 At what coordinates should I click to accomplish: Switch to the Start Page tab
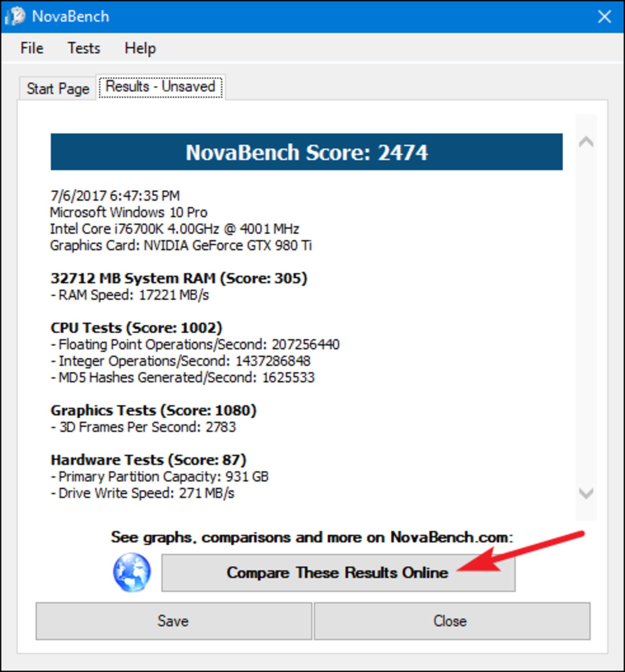point(58,89)
